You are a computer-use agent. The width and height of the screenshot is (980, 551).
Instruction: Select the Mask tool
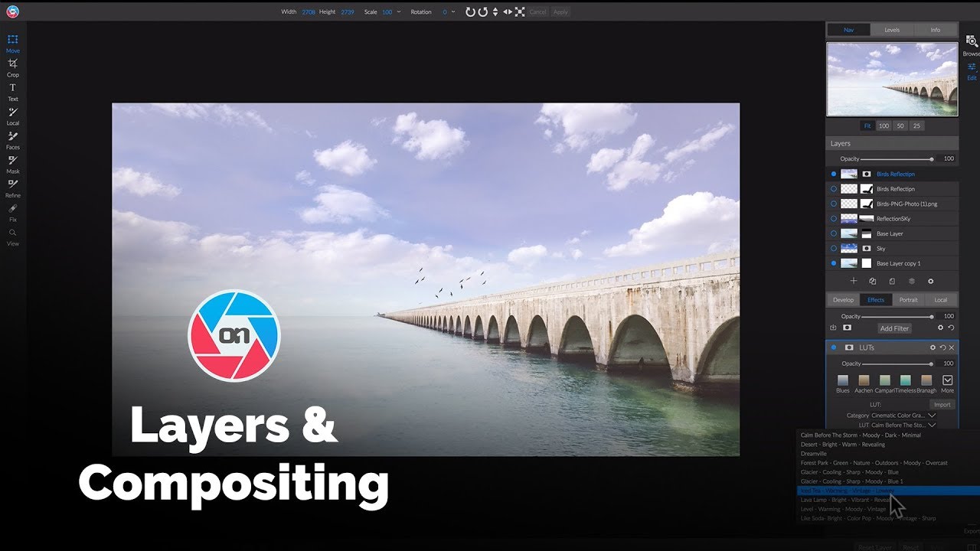click(x=13, y=164)
